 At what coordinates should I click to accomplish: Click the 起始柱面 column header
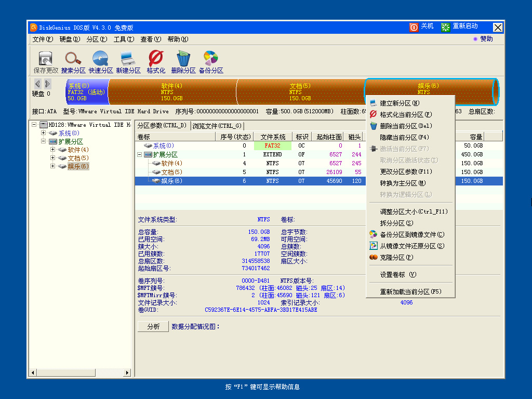328,137
